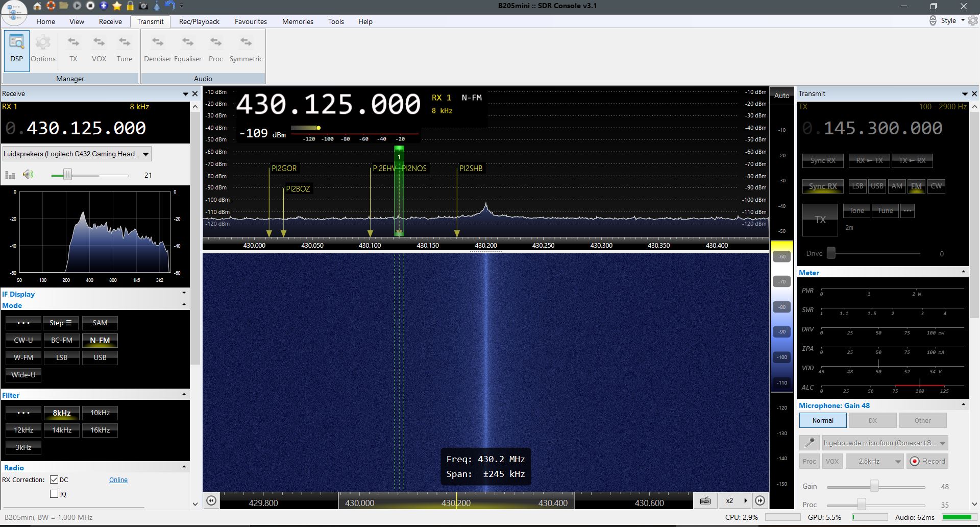Viewport: 980px width, 527px height.
Task: Click the keyboard icon below the waterfall
Action: tap(705, 500)
